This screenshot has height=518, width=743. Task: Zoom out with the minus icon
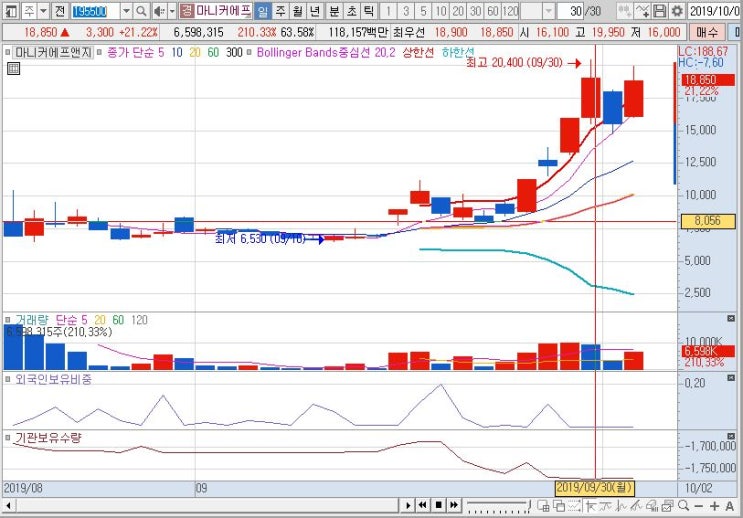699,506
